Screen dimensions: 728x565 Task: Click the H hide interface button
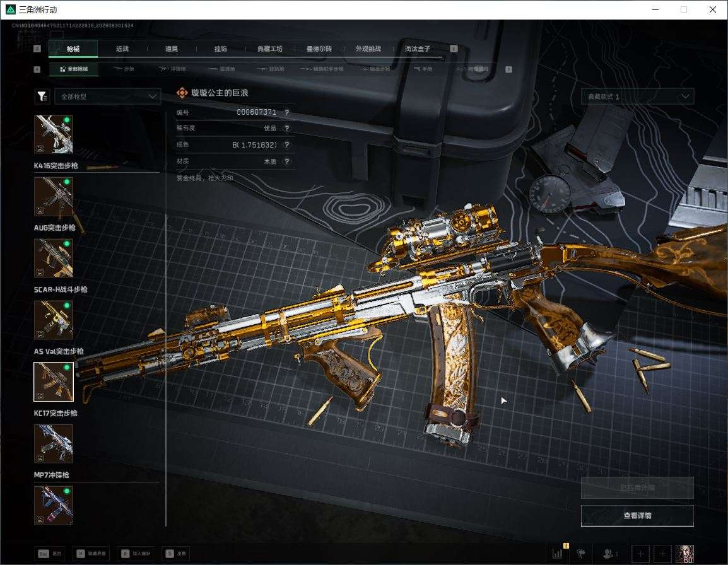point(91,554)
